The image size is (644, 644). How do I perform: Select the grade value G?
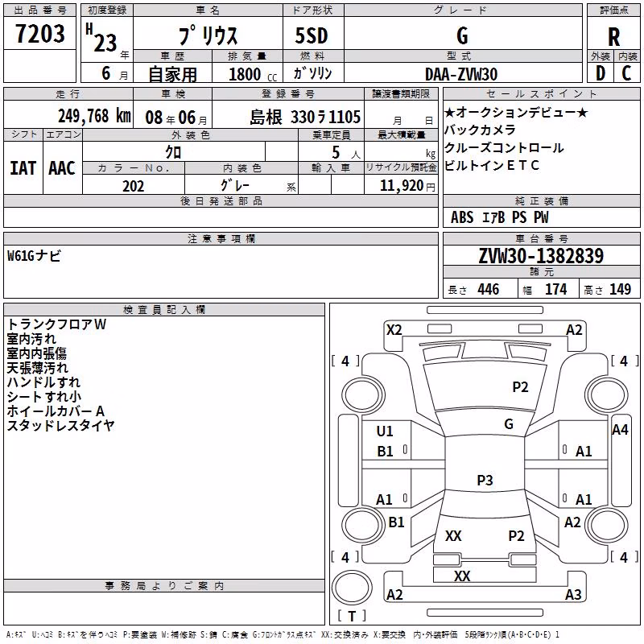pos(462,35)
